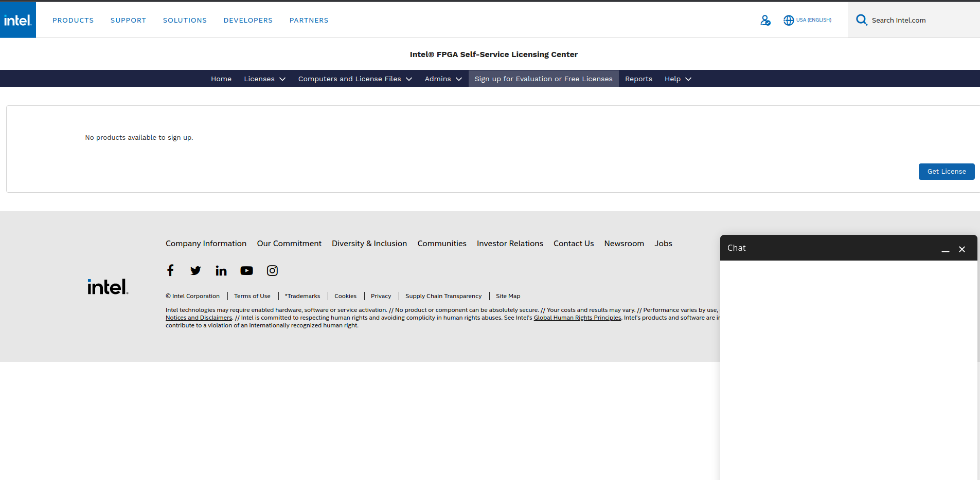Click the Intel logo in the footer
The image size is (980, 480).
pos(108,287)
